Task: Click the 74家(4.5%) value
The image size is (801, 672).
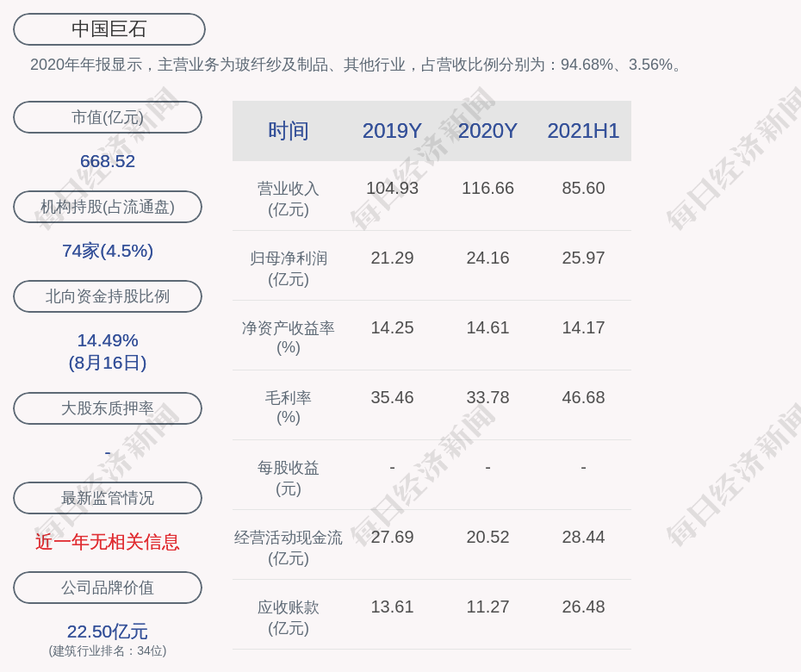Action: point(108,251)
